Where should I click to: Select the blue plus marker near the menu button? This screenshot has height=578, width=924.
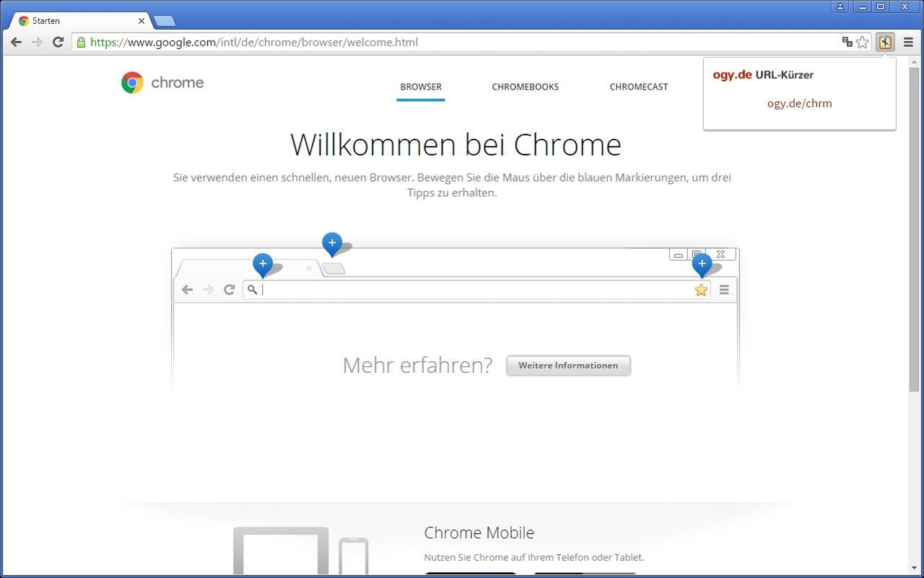[702, 265]
